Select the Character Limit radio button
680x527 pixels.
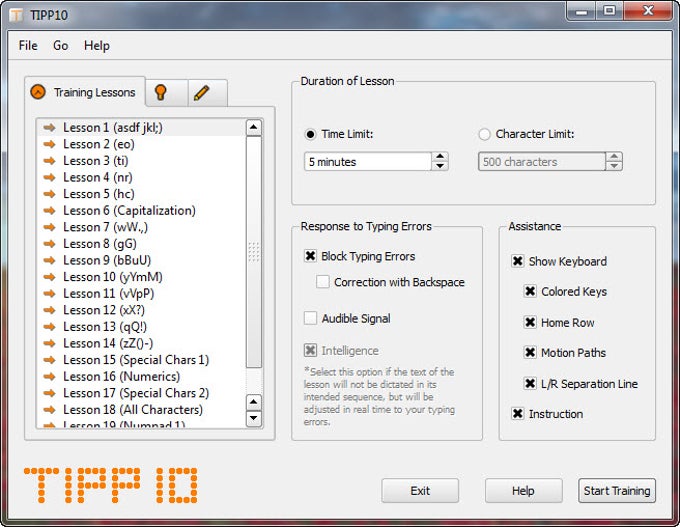point(484,134)
